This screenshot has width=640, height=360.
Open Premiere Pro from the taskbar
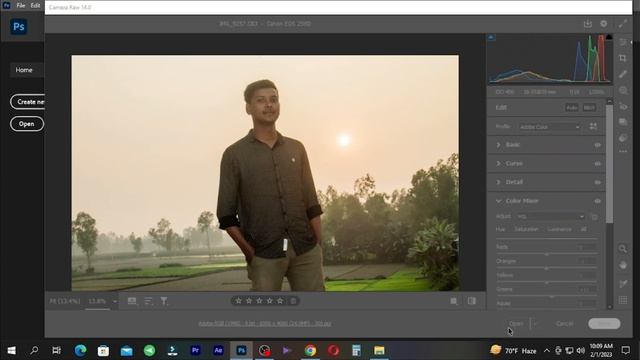195,350
